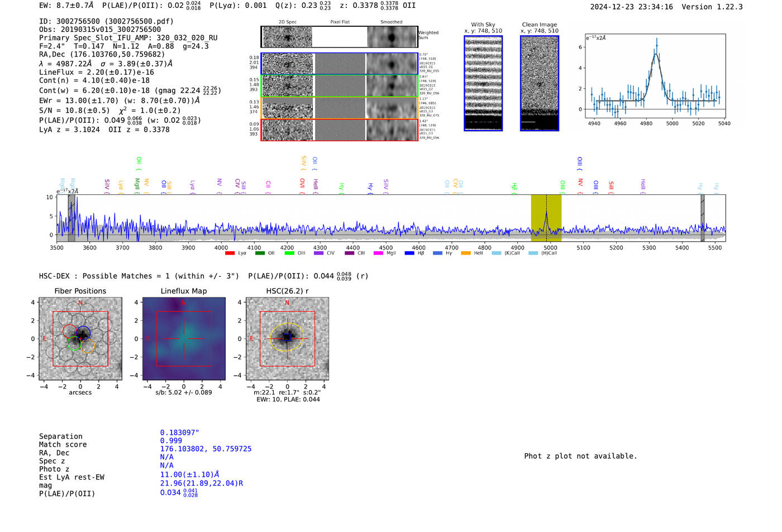The image size is (782, 532).
Task: Click the Primary Spec_Slot_IFU_AMP line
Action: [x=128, y=38]
